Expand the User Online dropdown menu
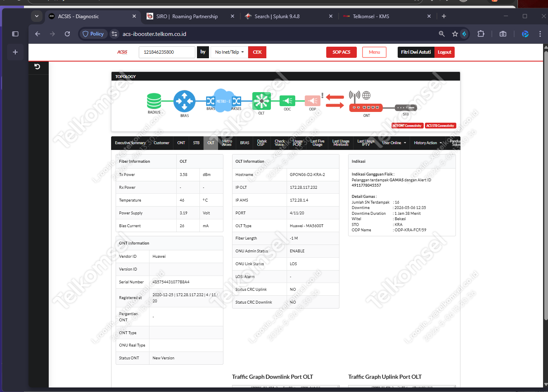Screen dimensions: 548x392 pos(394,143)
